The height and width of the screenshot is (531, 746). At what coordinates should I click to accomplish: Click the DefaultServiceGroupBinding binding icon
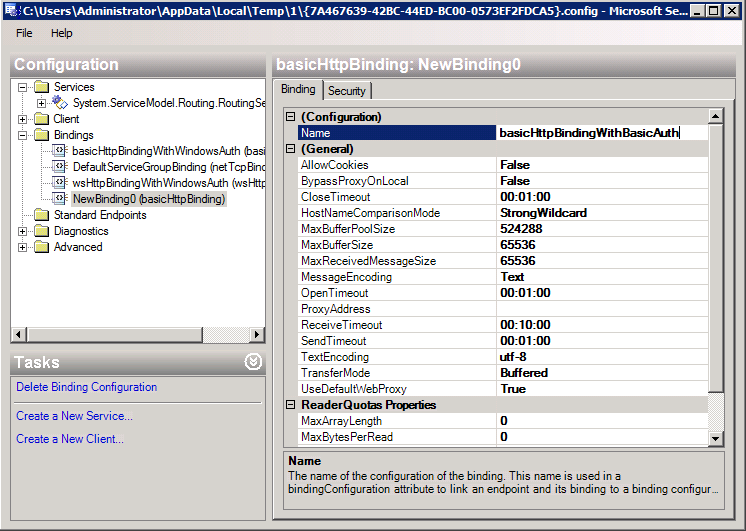click(x=59, y=167)
